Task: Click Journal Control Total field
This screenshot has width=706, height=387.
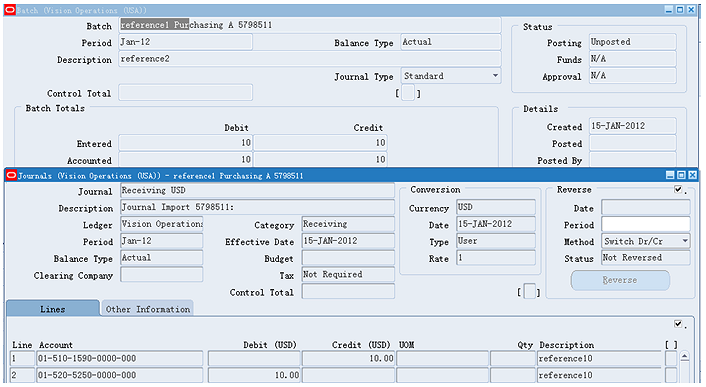Action: 348,292
